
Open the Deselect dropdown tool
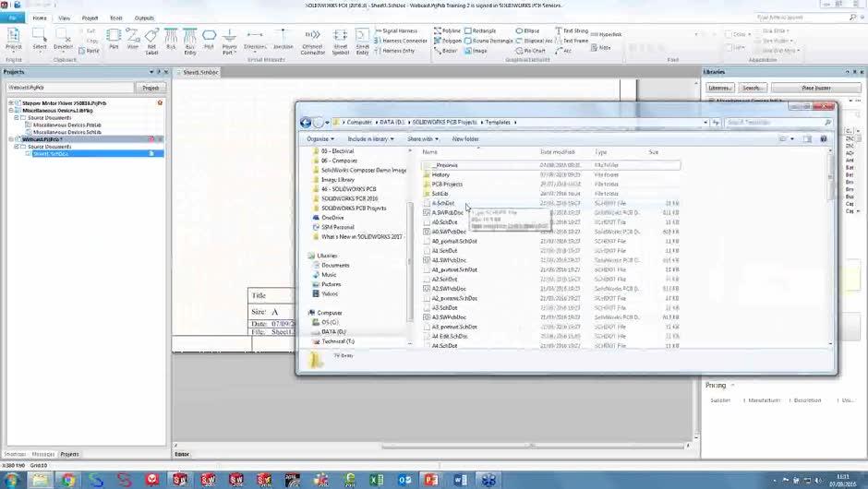(63, 40)
